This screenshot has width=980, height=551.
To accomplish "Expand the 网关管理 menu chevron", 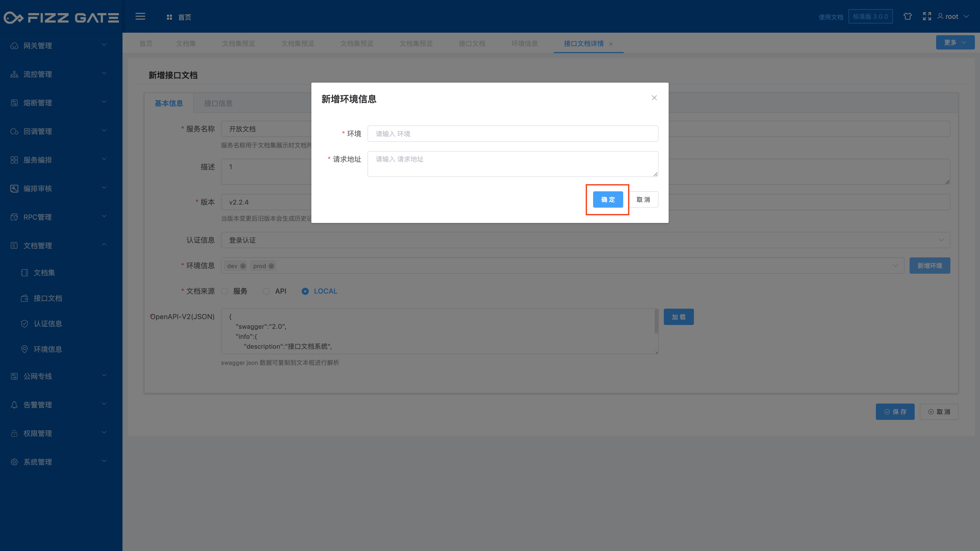I will point(104,45).
